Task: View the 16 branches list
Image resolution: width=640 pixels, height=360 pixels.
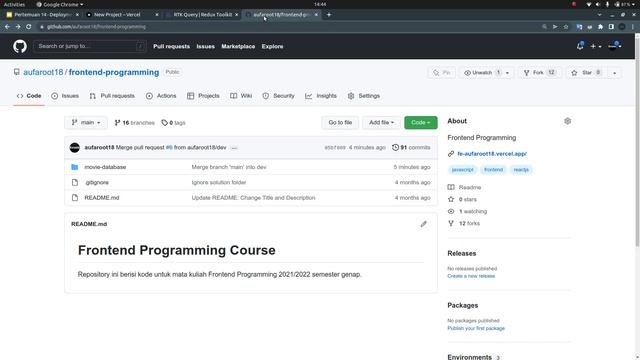Action: pyautogui.click(x=134, y=123)
